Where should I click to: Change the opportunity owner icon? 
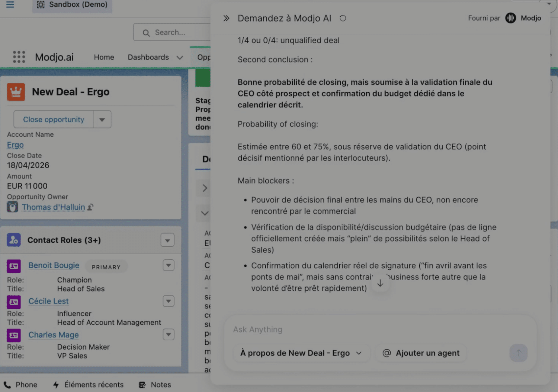pos(90,207)
